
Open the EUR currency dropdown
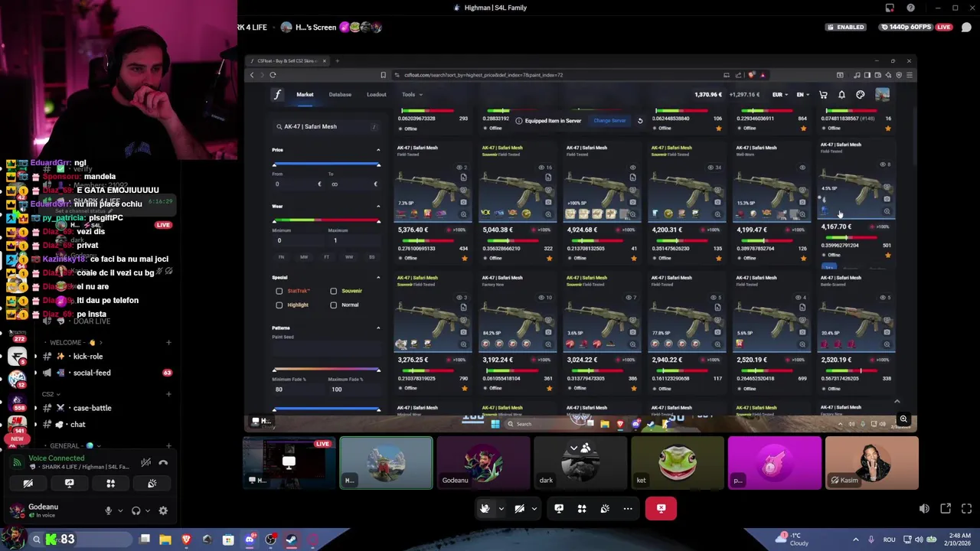781,95
